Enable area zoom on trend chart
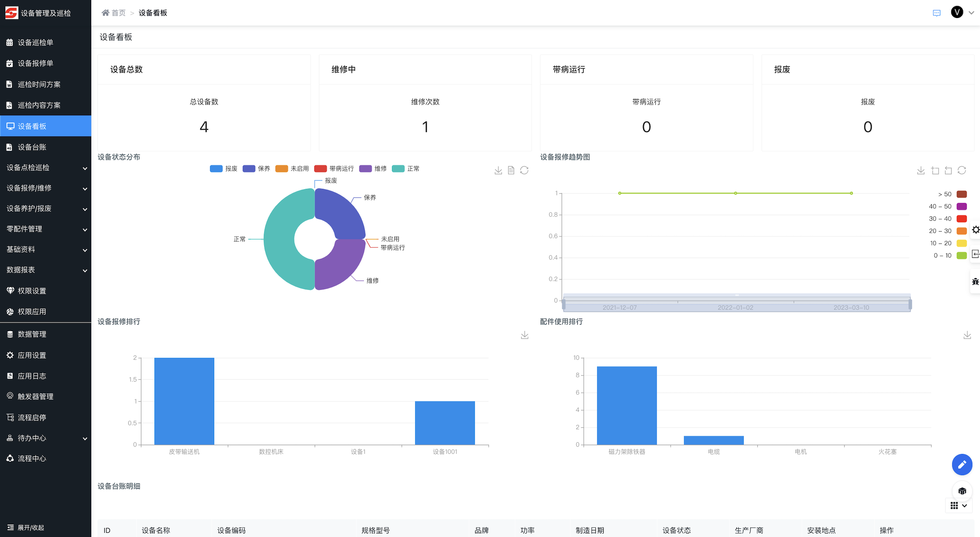 point(935,171)
